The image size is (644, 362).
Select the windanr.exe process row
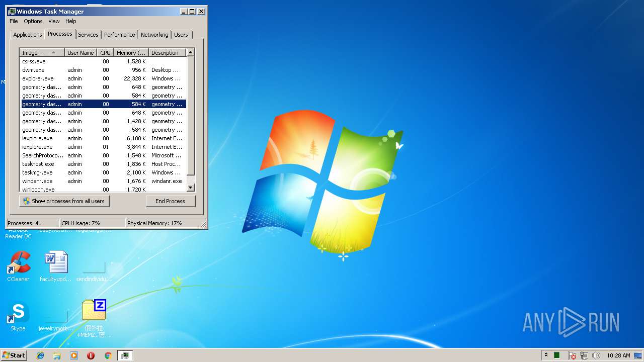click(x=103, y=181)
